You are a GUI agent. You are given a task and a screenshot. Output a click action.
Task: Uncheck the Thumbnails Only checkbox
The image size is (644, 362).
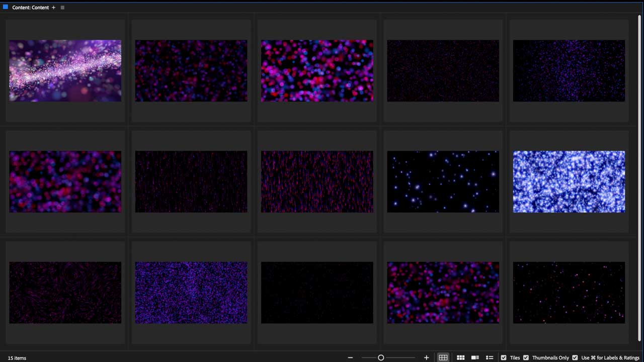coord(526,357)
